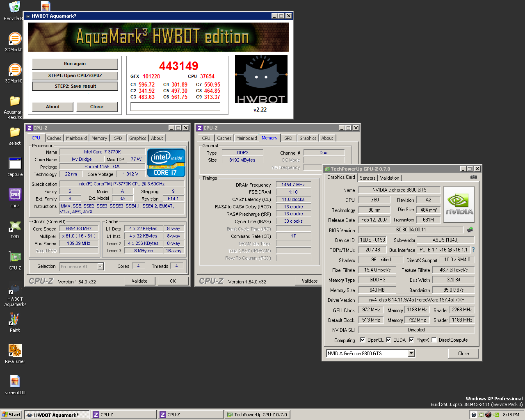Toggle the DirectCompute checkbox in GPU-Z
525x420 pixels.
pyautogui.click(x=434, y=340)
